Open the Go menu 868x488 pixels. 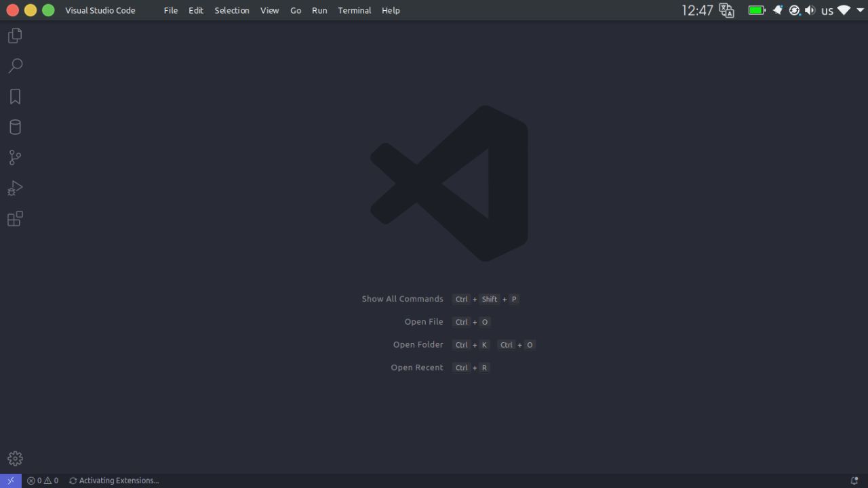click(x=296, y=10)
